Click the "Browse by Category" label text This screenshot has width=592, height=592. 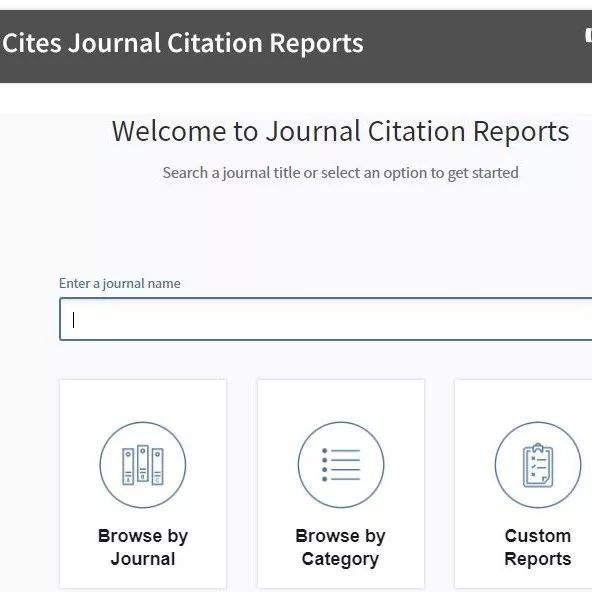click(340, 547)
